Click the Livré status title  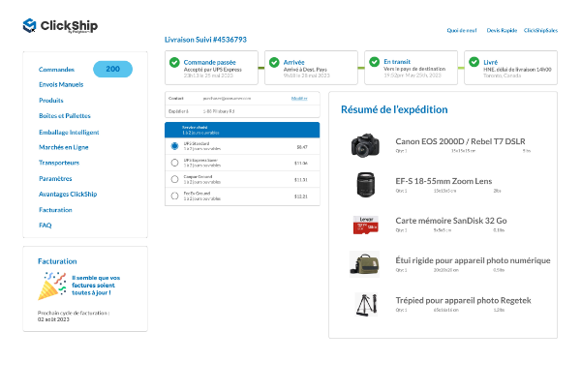coord(491,62)
